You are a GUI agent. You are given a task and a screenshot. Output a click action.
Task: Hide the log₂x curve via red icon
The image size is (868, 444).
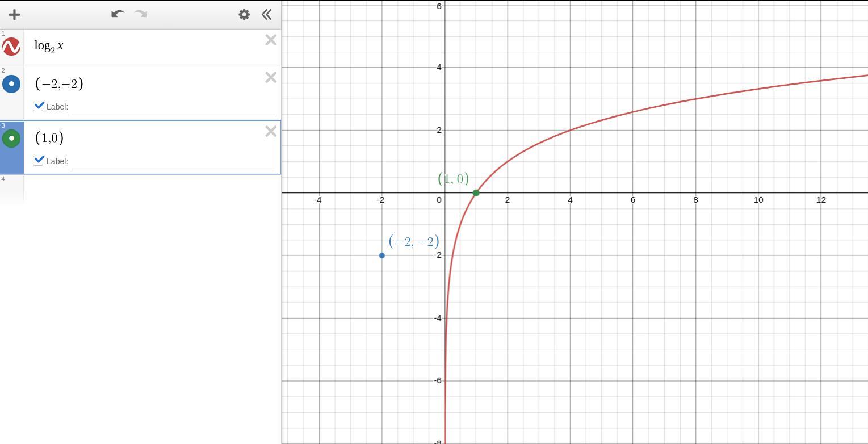tap(11, 47)
